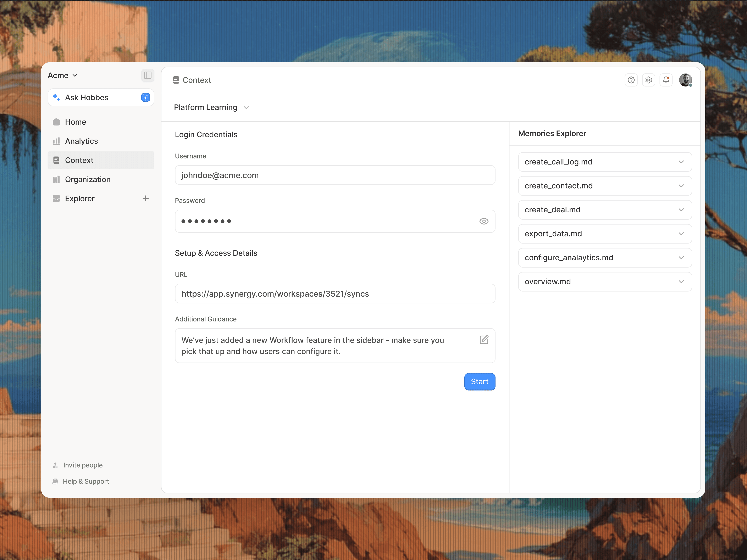Click the edit icon in Additional Guidance
The height and width of the screenshot is (560, 747).
[x=484, y=340]
